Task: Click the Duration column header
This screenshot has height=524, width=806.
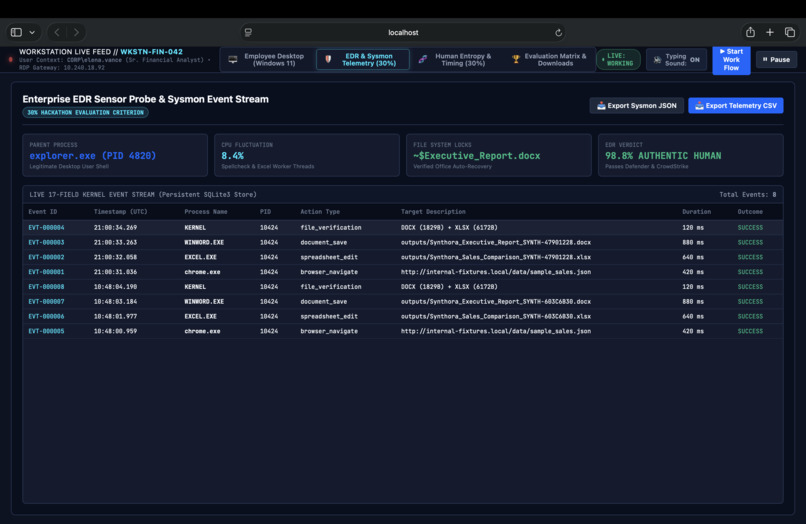Action: click(x=697, y=212)
